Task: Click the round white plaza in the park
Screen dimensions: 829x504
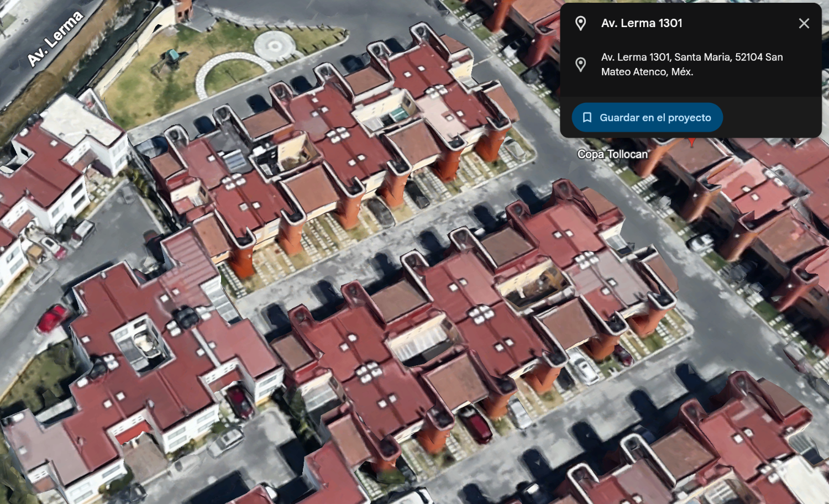Action: tap(275, 45)
